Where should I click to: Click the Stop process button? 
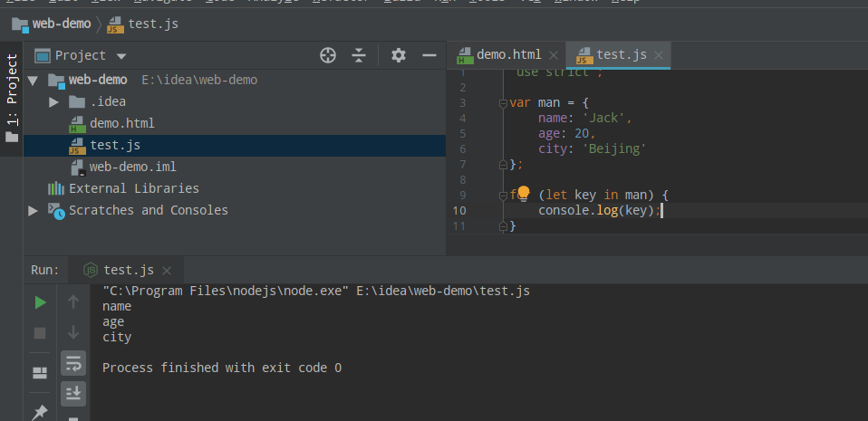(40, 333)
